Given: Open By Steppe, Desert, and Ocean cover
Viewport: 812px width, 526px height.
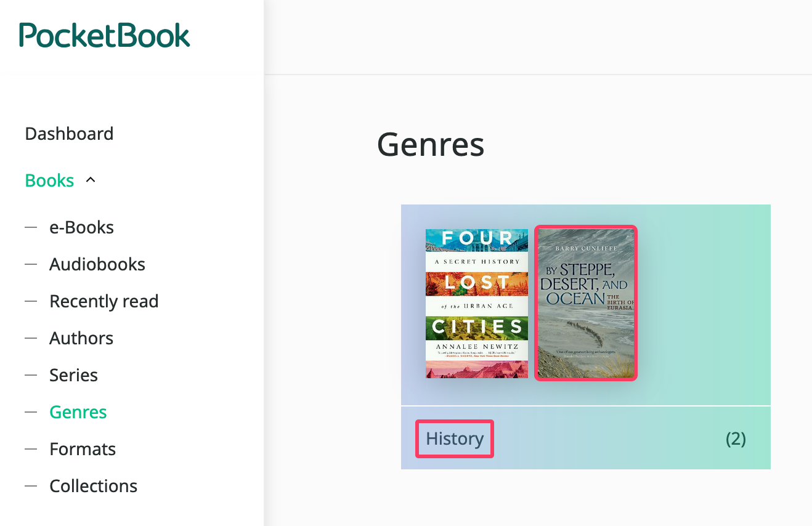Looking at the screenshot, I should pos(585,303).
